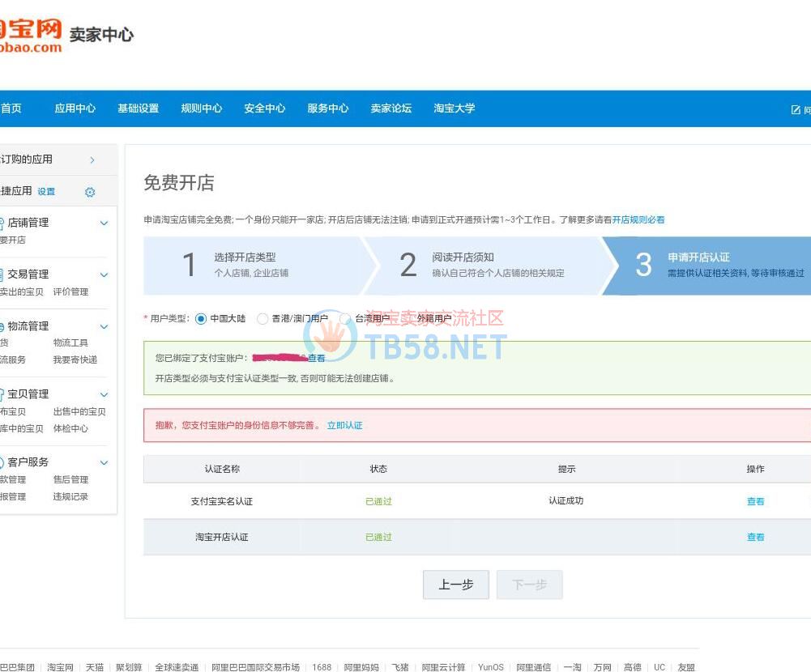Open 服务中心 menu
Viewport: 811px width, 672px height.
(327, 108)
